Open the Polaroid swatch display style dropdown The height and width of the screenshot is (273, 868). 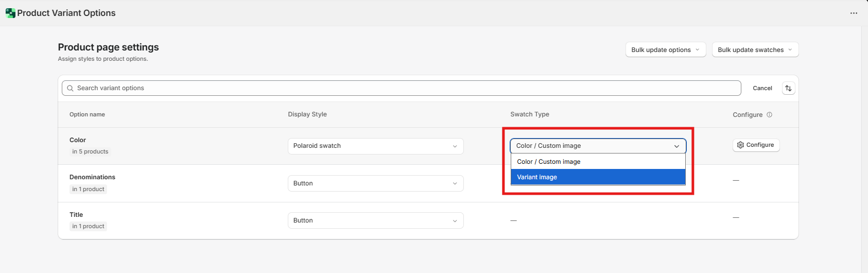tap(375, 146)
